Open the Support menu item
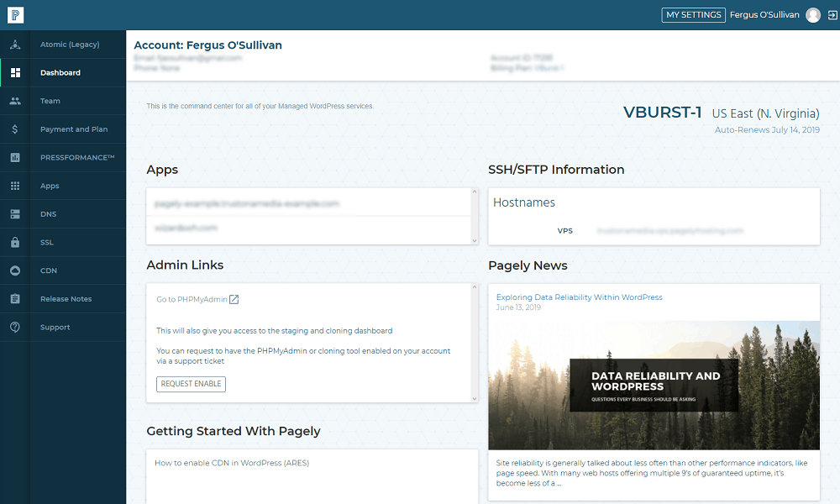This screenshot has height=504, width=840. (55, 328)
